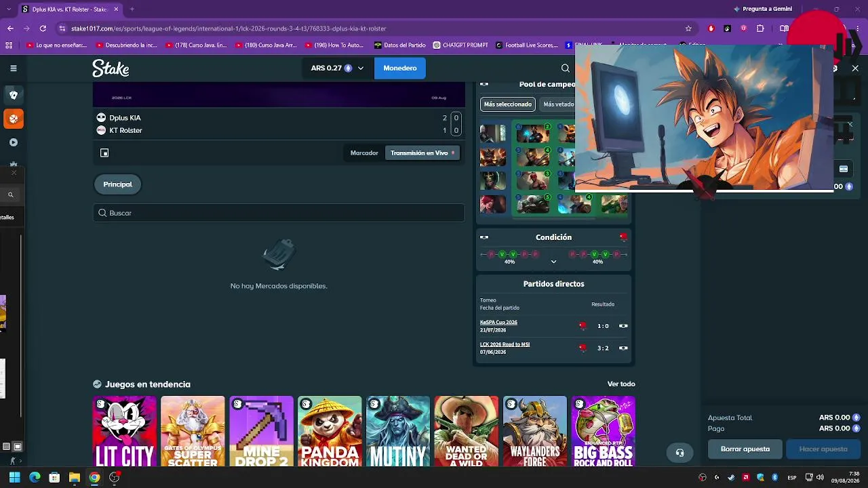Click the KT Rolster team name
Image resolution: width=868 pixels, height=488 pixels.
[x=125, y=130]
